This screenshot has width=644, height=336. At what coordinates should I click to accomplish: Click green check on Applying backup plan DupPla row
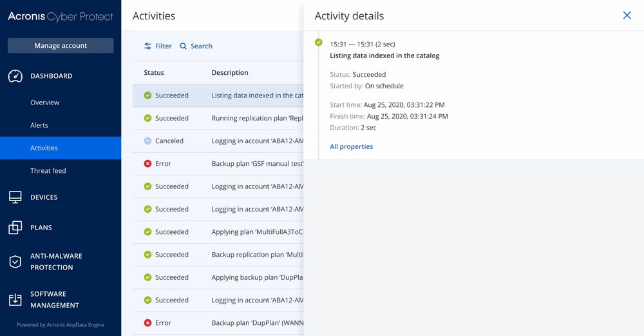pyautogui.click(x=148, y=277)
